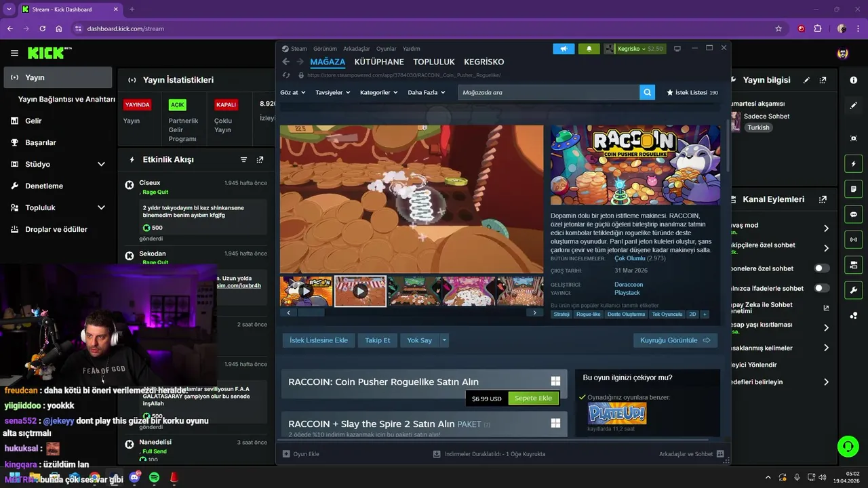Expand the hesap yaşı kısıtlaması arrow
868x488 pixels.
click(826, 328)
